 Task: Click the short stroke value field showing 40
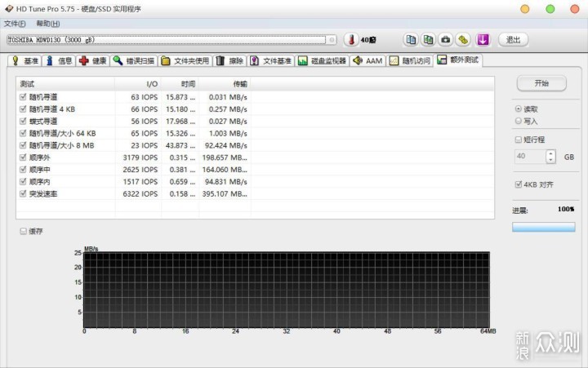pyautogui.click(x=530, y=156)
